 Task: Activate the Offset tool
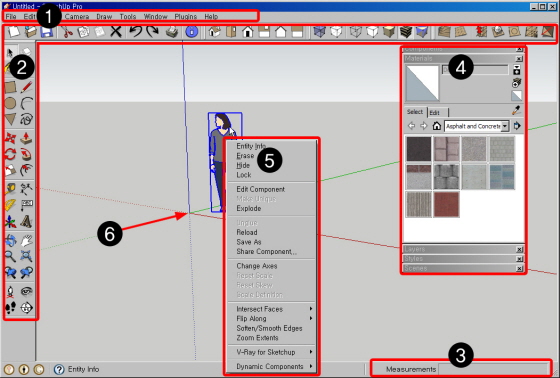click(26, 170)
